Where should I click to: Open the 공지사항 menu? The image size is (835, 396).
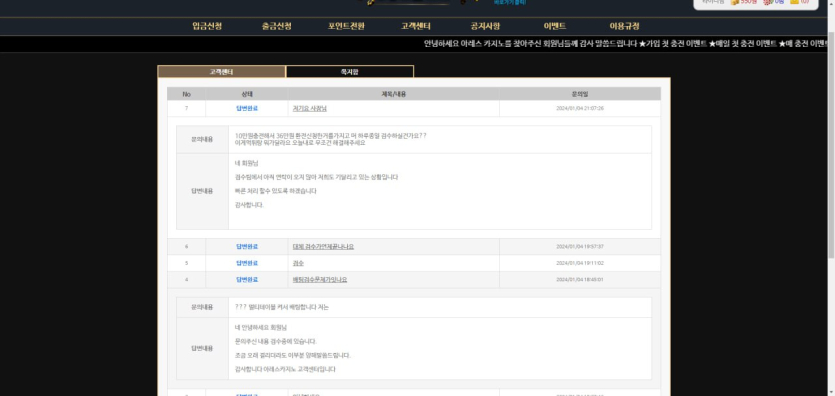[485, 26]
